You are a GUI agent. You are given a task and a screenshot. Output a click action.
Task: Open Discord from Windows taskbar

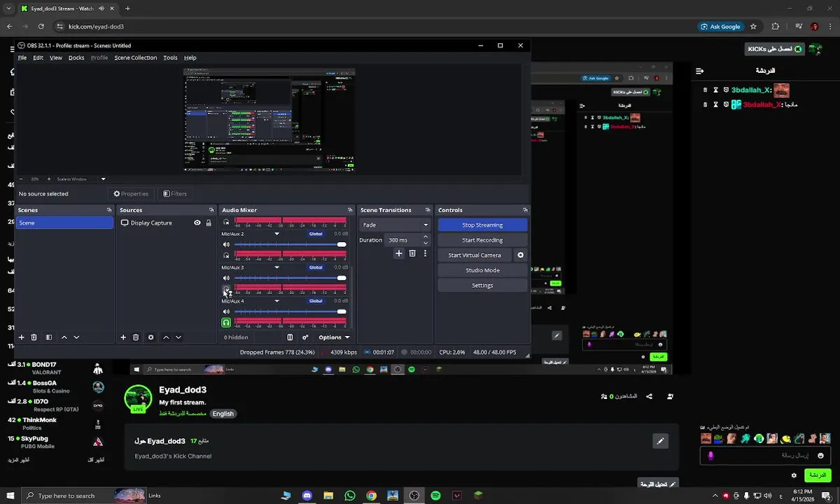[x=307, y=496]
